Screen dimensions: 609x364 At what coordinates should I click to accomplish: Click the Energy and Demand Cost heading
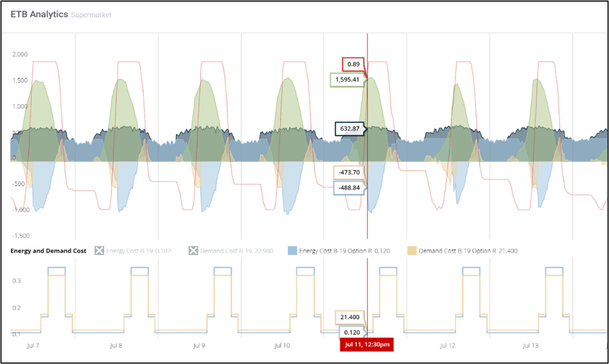tap(49, 251)
